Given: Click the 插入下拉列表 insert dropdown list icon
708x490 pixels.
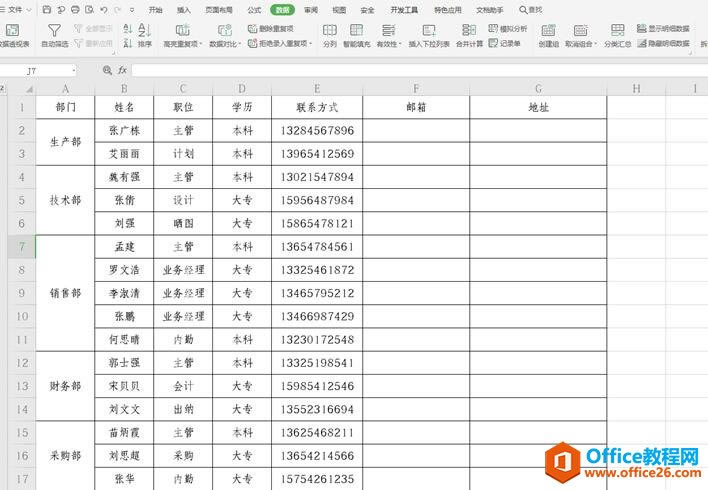Looking at the screenshot, I should 429,31.
